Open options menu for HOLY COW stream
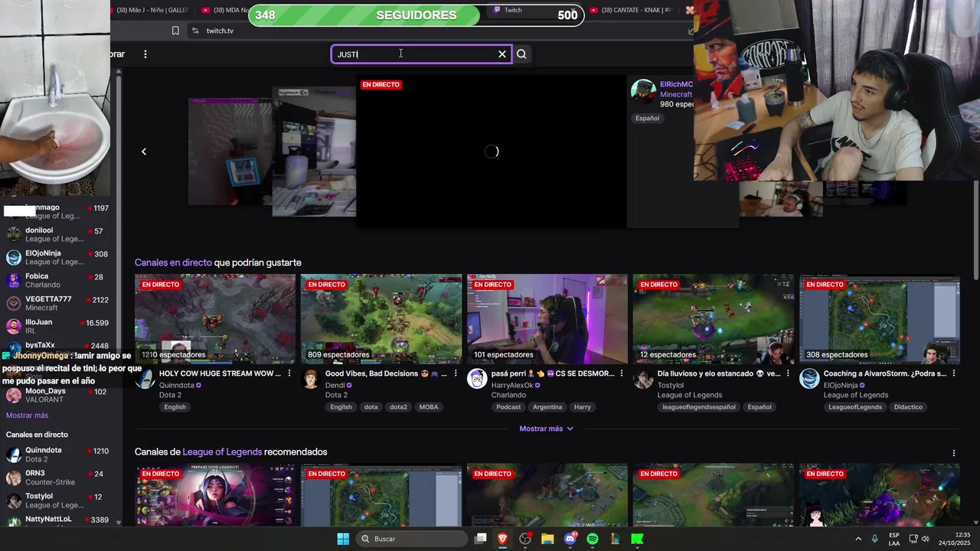Screen dimensions: 980x551 [x=289, y=373]
